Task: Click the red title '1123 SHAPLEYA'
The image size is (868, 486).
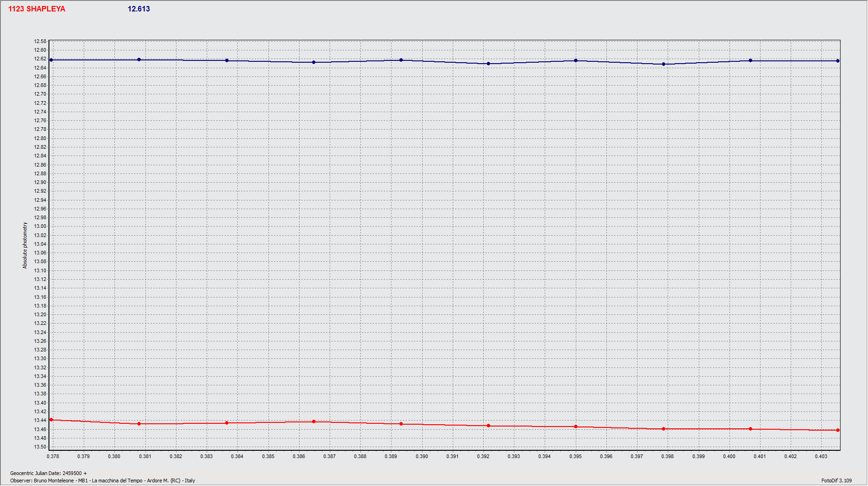Action: pos(37,9)
